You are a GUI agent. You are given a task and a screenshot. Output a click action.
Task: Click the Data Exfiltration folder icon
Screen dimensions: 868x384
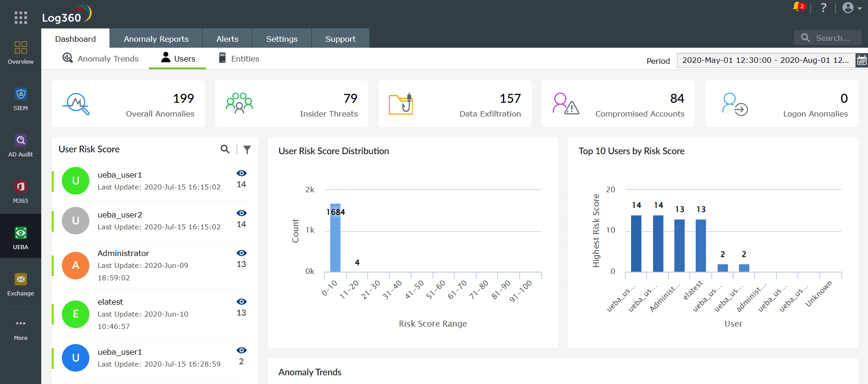click(x=401, y=104)
